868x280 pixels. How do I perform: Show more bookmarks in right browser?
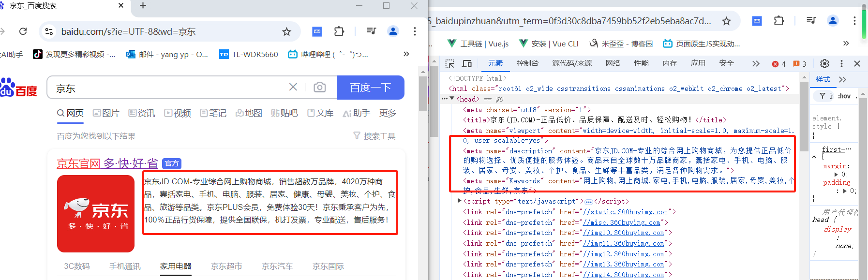pyautogui.click(x=846, y=44)
